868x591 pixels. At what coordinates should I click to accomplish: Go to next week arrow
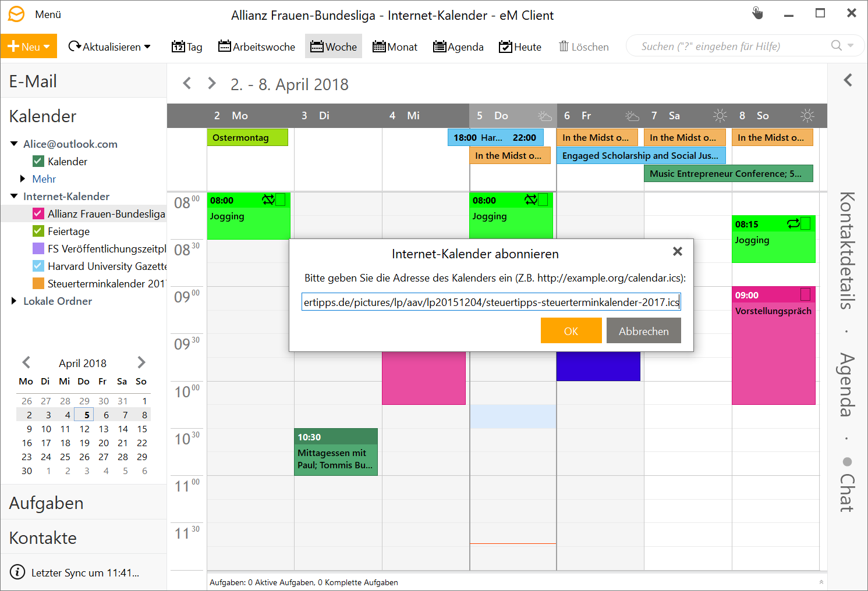[x=212, y=83]
